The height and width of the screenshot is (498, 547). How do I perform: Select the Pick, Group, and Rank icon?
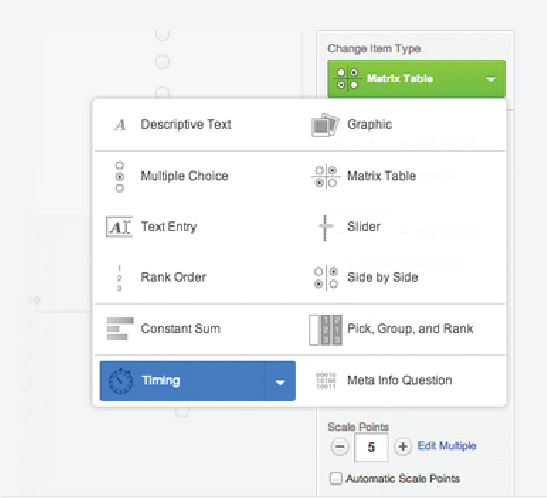click(326, 330)
